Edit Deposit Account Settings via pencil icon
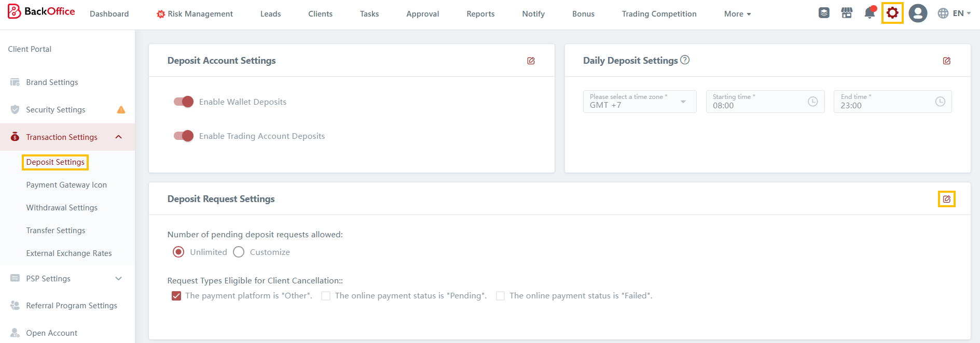Viewport: 980px width, 343px height. point(531,61)
